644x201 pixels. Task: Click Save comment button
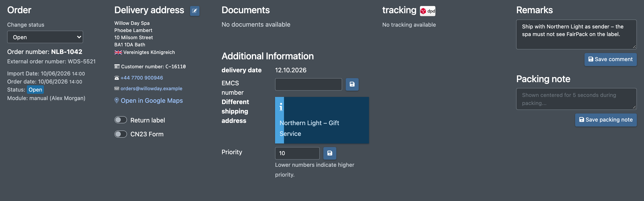pos(610,59)
